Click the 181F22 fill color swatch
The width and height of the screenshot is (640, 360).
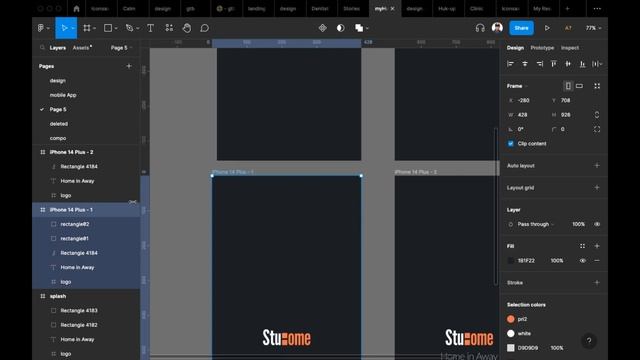point(511,260)
